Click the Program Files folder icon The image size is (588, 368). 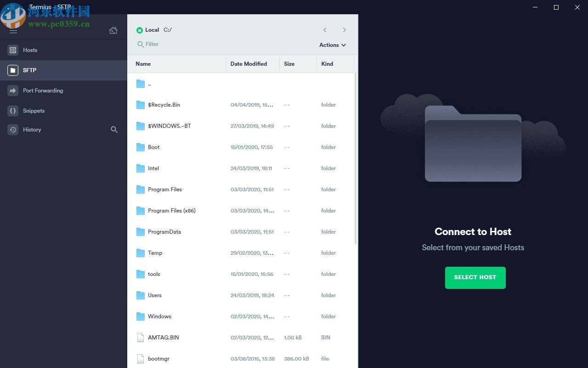pyautogui.click(x=141, y=190)
